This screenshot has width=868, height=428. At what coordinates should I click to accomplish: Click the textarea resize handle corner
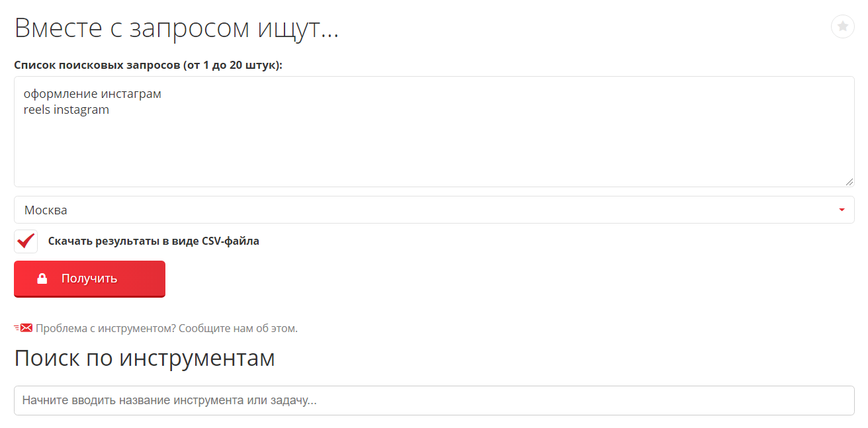point(849,182)
